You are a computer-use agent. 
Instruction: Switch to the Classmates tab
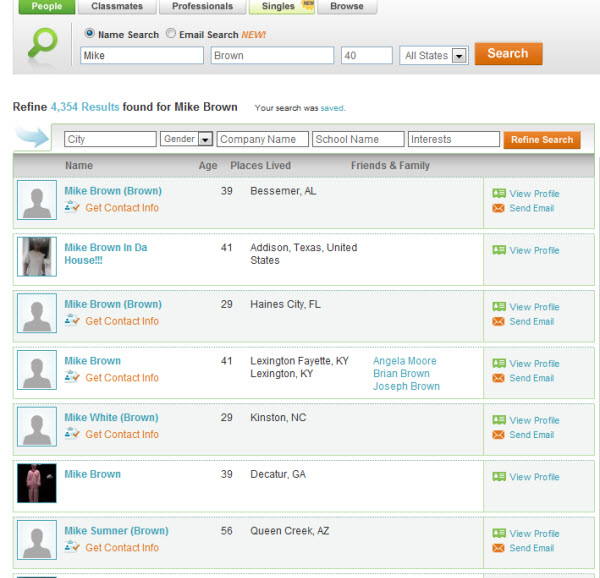click(116, 6)
